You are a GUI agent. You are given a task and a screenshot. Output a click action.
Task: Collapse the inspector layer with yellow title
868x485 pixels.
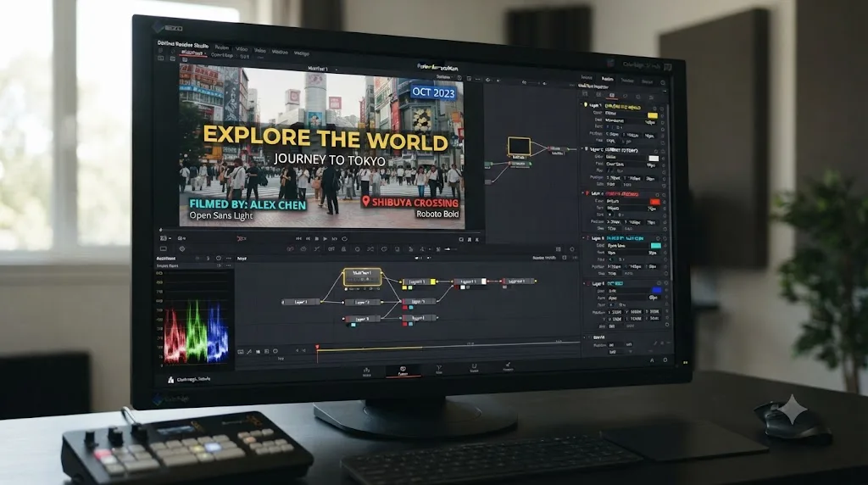tap(581, 104)
